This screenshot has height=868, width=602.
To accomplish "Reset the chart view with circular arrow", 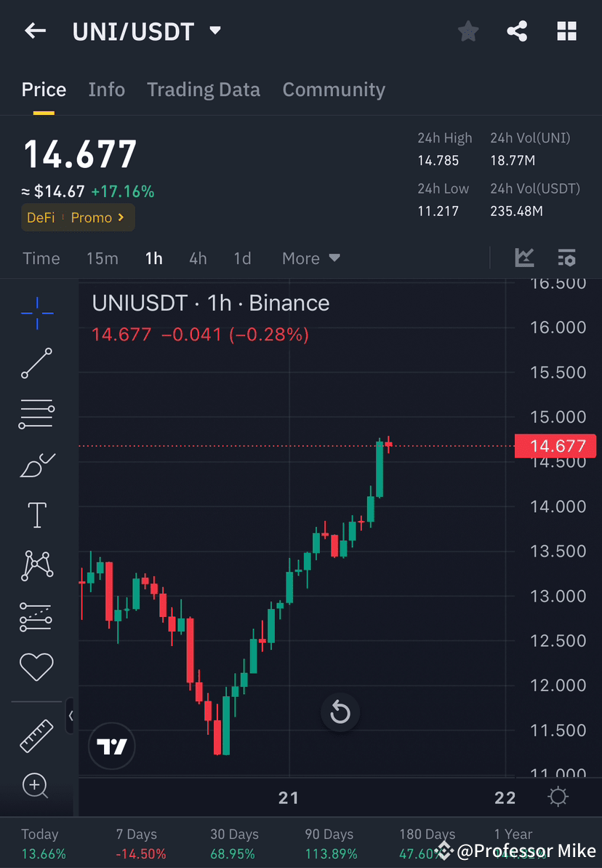I will [x=340, y=713].
